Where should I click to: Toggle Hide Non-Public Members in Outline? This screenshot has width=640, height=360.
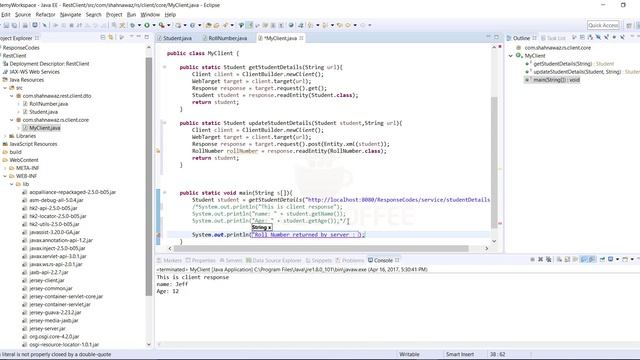(x=614, y=38)
